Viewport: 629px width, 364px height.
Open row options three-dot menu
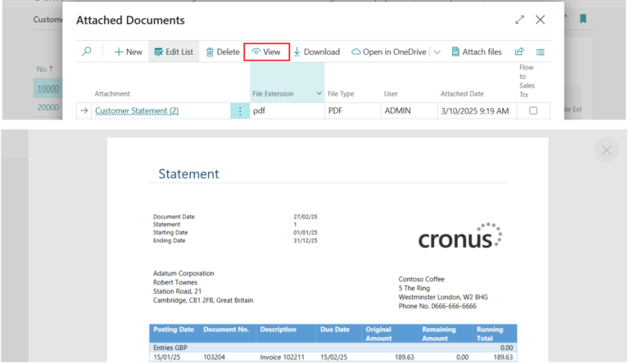pyautogui.click(x=240, y=110)
